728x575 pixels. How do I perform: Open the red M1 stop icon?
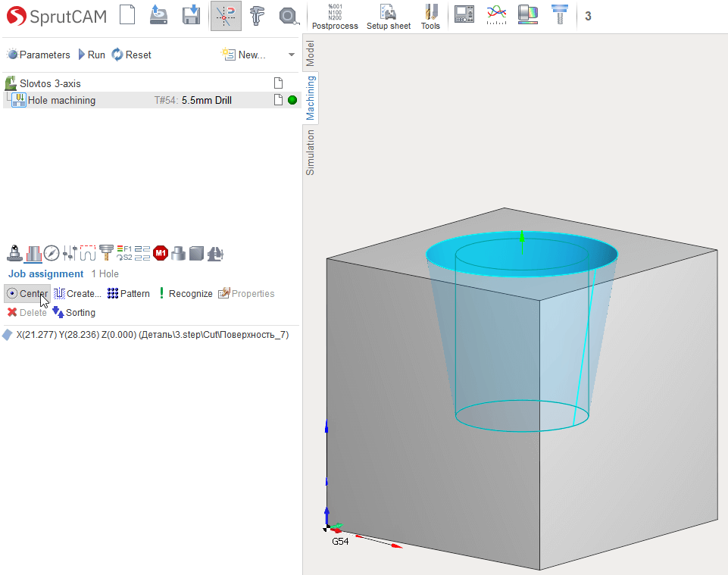(x=161, y=253)
